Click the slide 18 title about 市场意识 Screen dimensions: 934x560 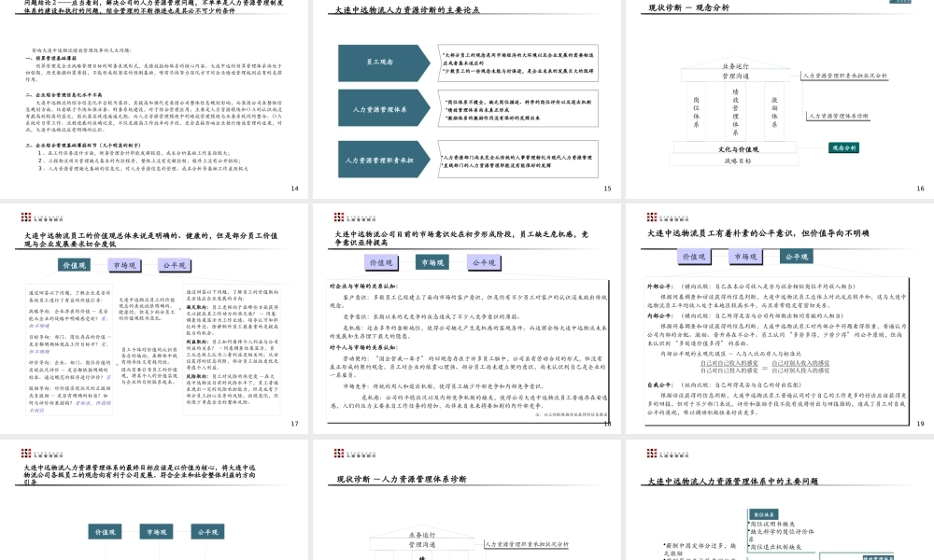[461, 238]
